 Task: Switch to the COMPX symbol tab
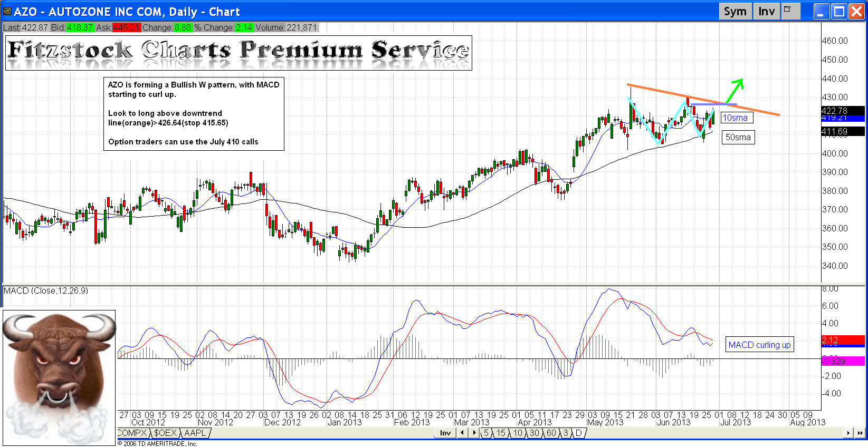(x=132, y=433)
